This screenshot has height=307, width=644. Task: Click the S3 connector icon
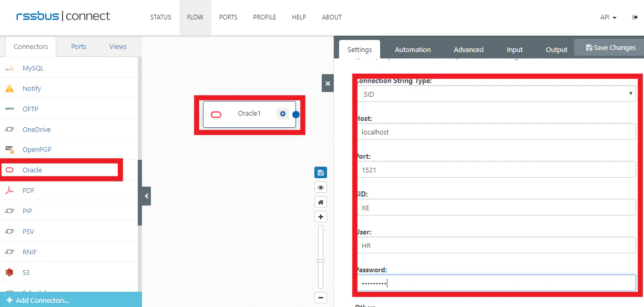(x=9, y=272)
